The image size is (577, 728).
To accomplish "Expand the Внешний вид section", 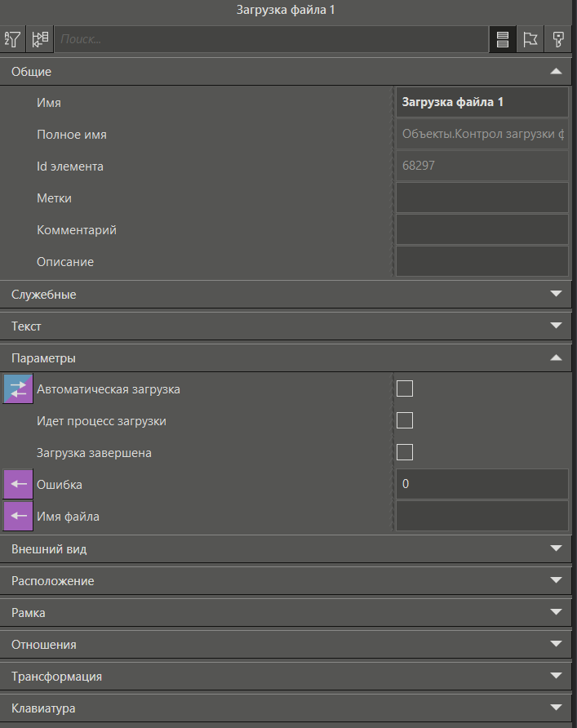I will pyautogui.click(x=556, y=548).
